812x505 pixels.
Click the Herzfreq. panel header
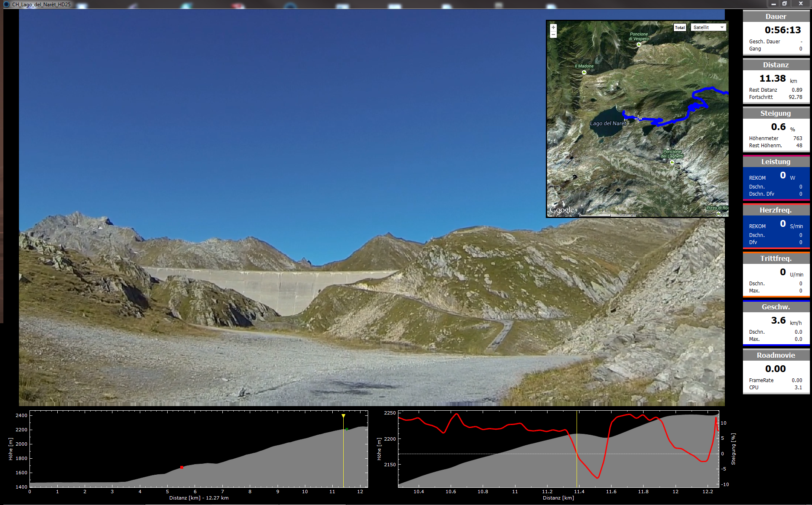pos(776,210)
